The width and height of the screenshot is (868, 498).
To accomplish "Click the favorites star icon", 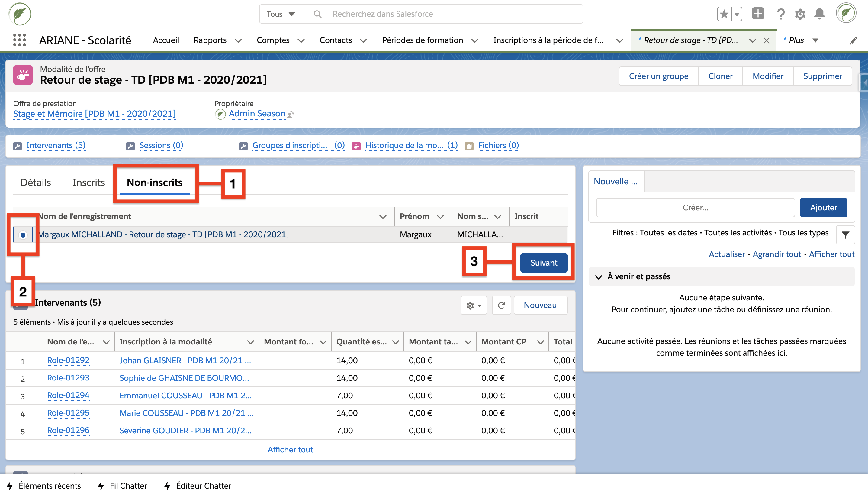I will tap(724, 14).
